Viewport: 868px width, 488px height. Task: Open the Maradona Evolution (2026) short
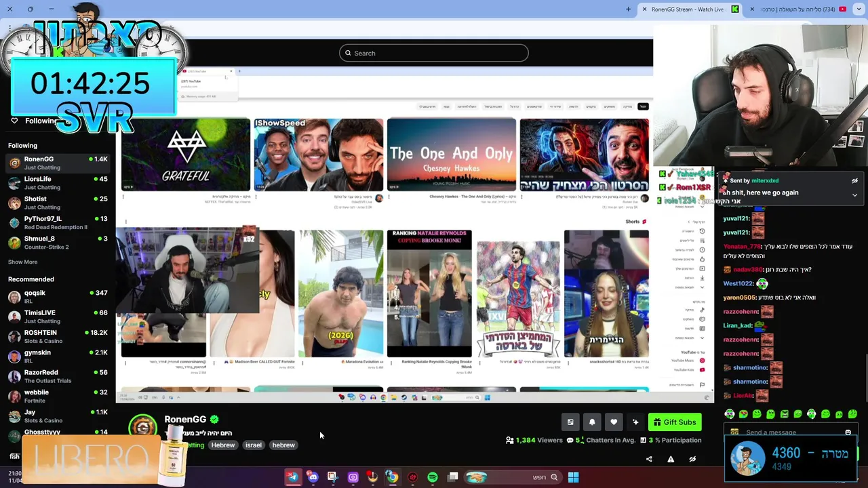coord(341,293)
